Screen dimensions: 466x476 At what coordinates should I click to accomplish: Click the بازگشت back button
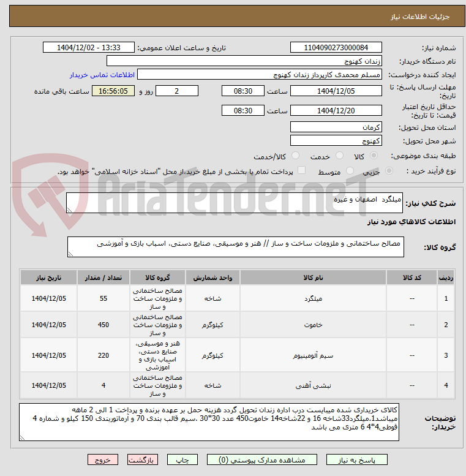[x=143, y=459]
